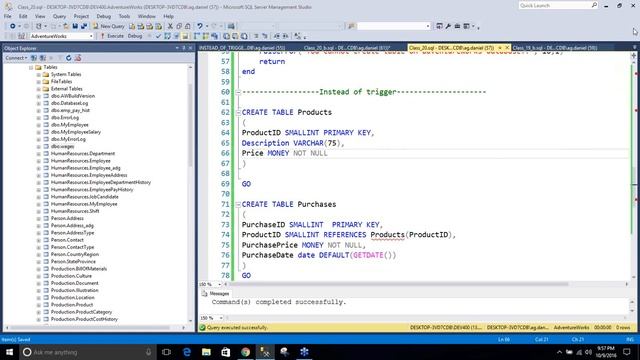This screenshot has width=640, height=360.
Task: Click Display Estimated Execution Plan icon
Action: [167, 36]
